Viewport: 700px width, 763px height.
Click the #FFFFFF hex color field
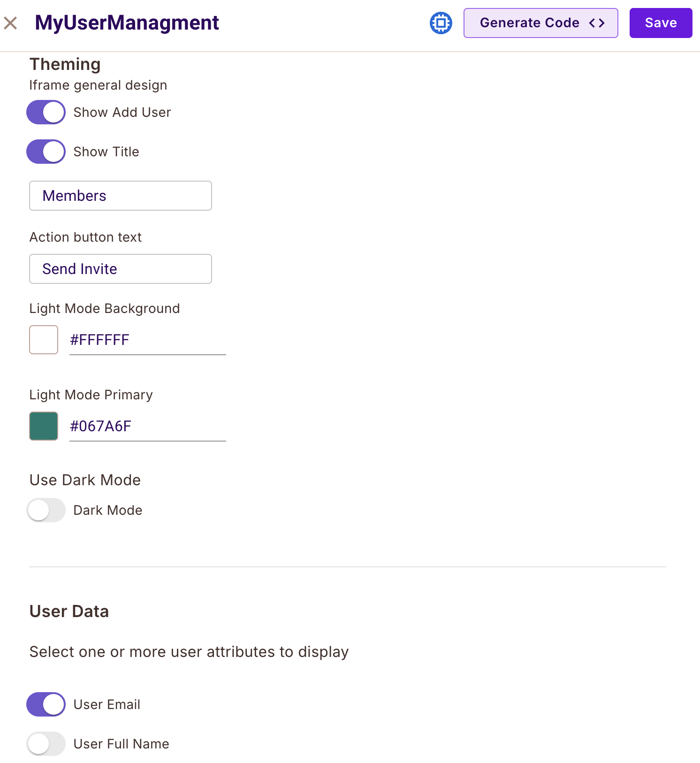pyautogui.click(x=147, y=340)
